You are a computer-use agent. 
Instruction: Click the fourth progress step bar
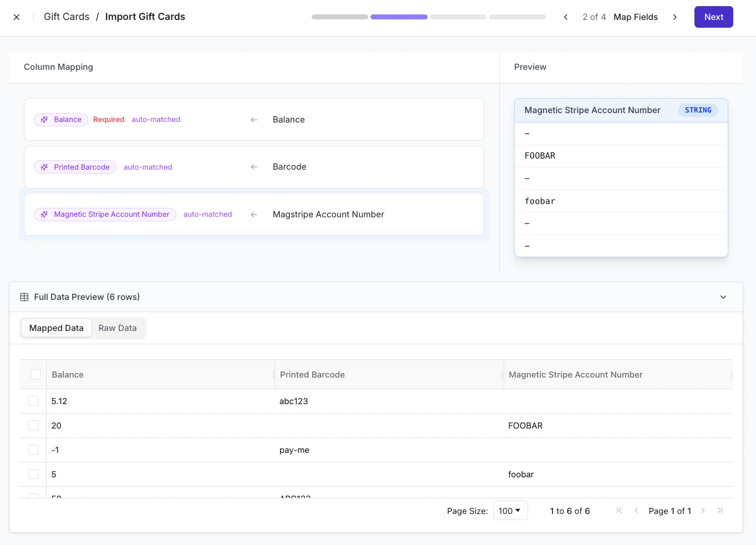pos(517,17)
